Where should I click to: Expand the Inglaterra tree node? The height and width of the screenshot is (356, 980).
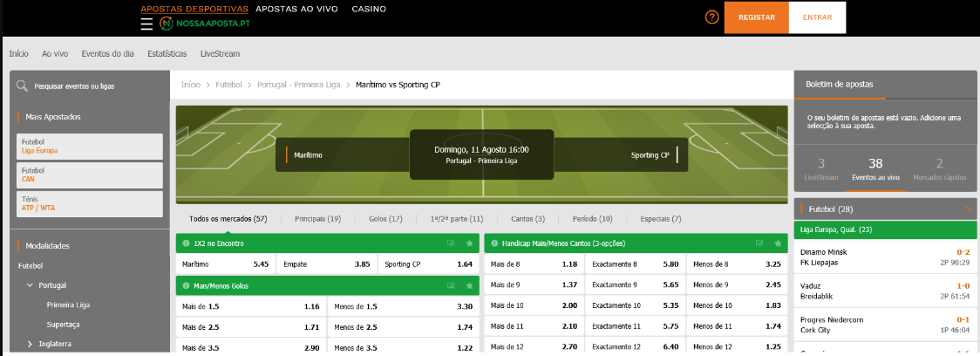pyautogui.click(x=30, y=344)
